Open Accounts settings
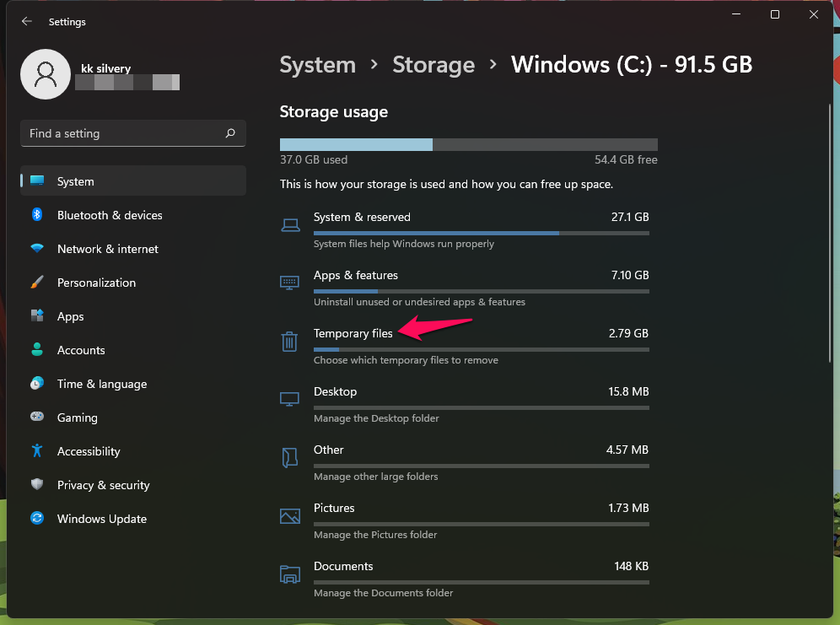840x625 pixels. 133,350
